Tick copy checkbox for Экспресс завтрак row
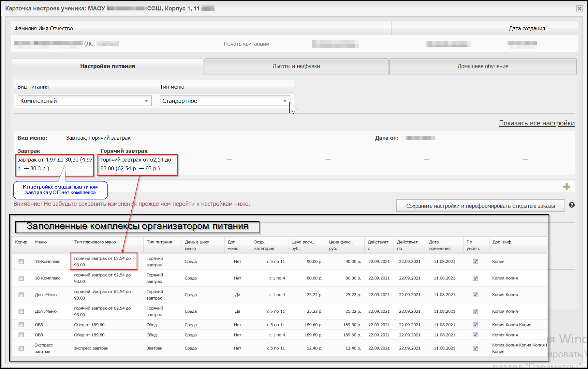 (21, 348)
